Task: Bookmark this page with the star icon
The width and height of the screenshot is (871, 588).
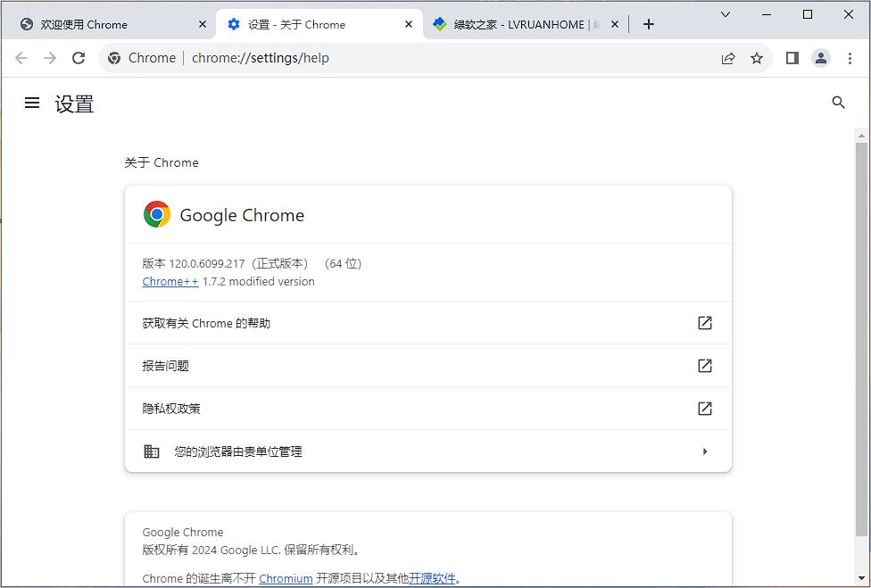Action: [757, 58]
